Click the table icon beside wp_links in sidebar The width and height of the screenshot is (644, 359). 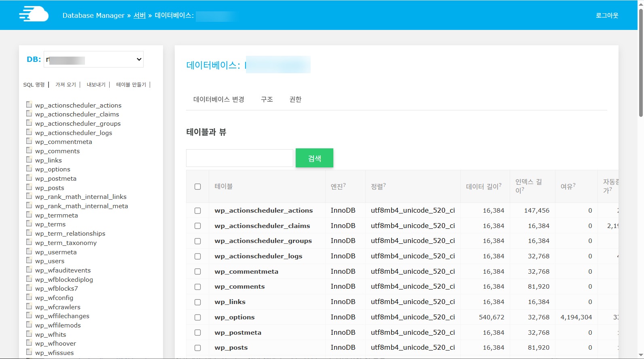pyautogui.click(x=29, y=159)
